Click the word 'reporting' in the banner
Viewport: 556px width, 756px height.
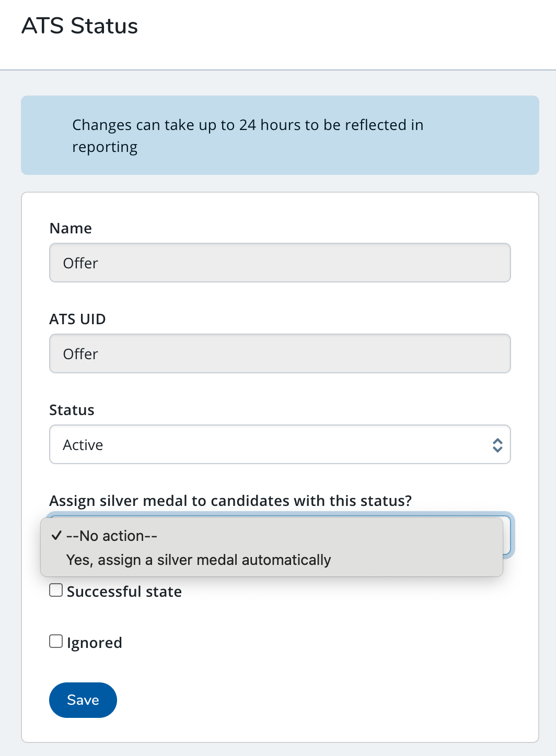[105, 147]
